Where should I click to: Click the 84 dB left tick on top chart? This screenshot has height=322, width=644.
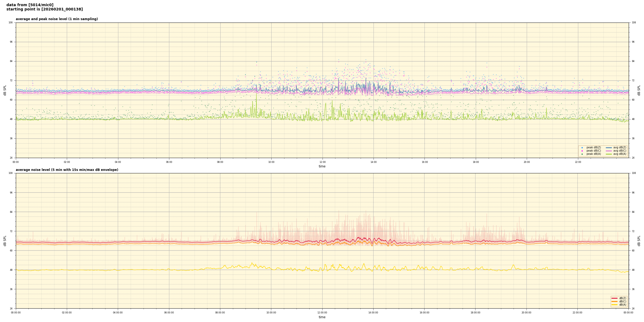coord(11,61)
